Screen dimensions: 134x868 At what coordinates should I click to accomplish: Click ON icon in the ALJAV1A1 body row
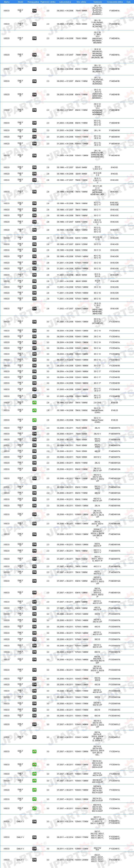coord(34,10)
